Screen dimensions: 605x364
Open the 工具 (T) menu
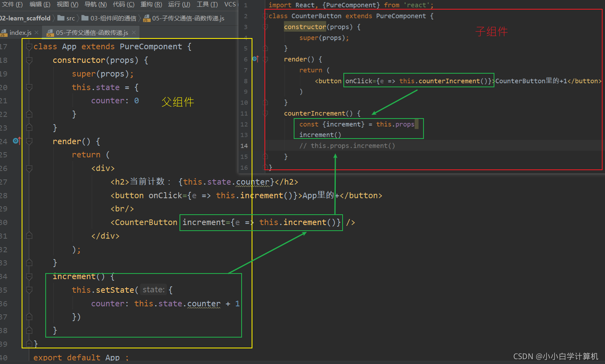click(x=207, y=4)
